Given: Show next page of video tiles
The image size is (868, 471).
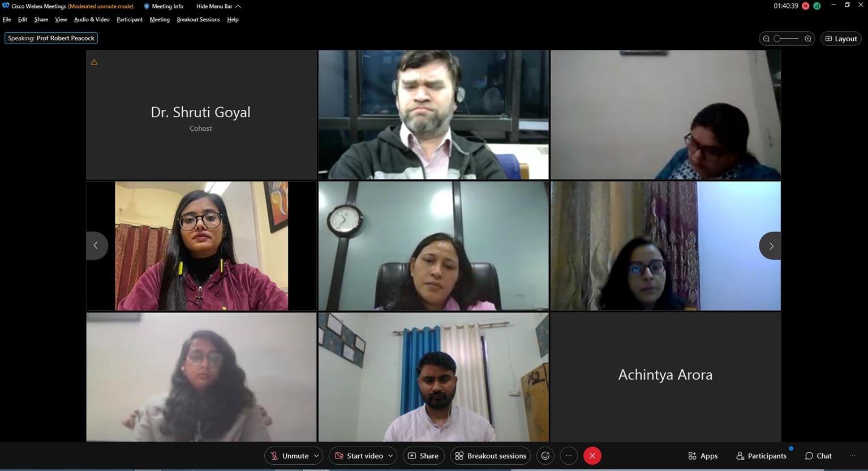Looking at the screenshot, I should 770,246.
